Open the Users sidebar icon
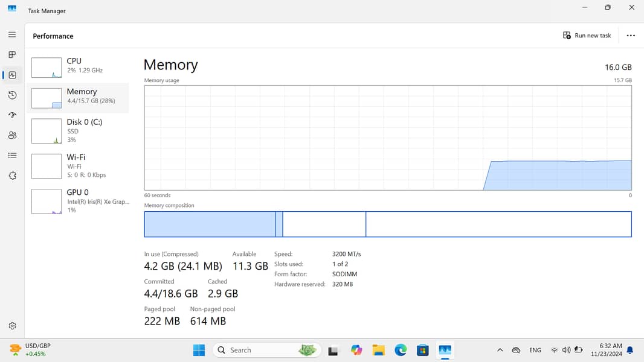The image size is (644, 362). (12, 135)
